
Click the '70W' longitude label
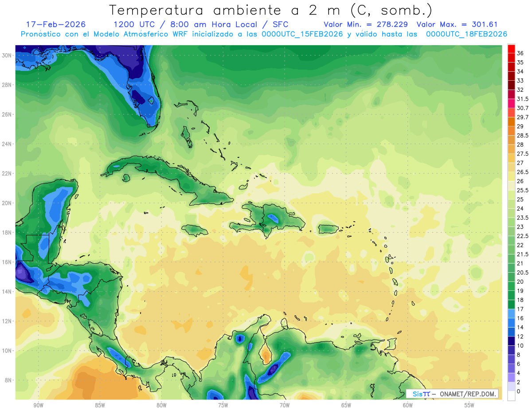pos(285,405)
